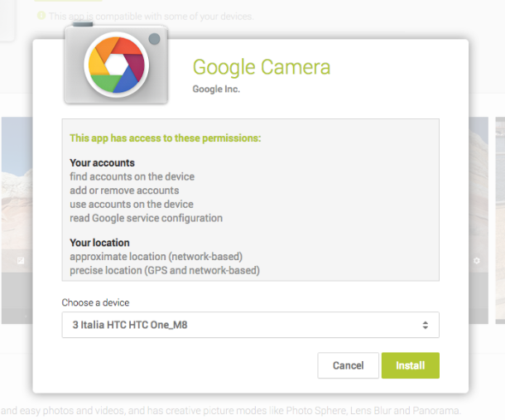The width and height of the screenshot is (505, 420).
Task: Cancel the install dialog
Action: (348, 365)
